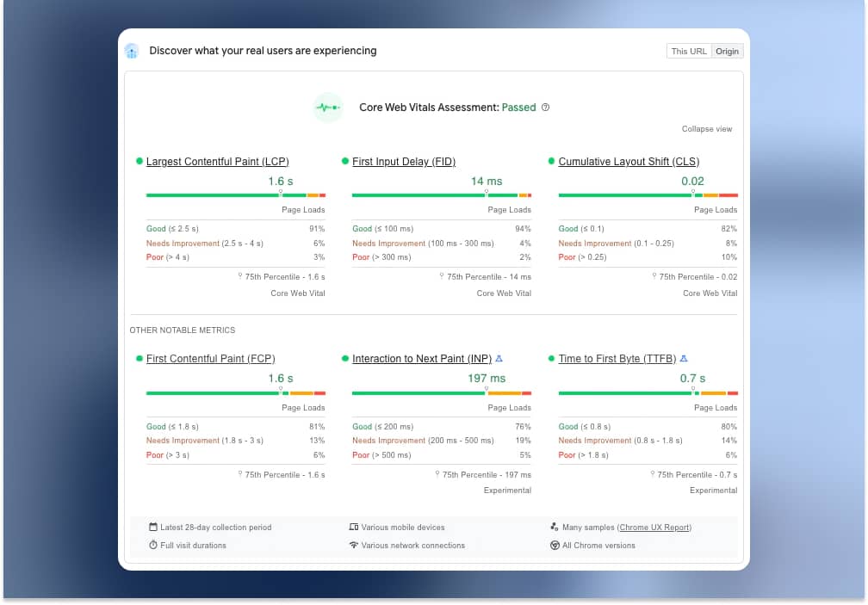Click the green status dot beside INP
Screen dimensions: 868x605
pyautogui.click(x=345, y=358)
